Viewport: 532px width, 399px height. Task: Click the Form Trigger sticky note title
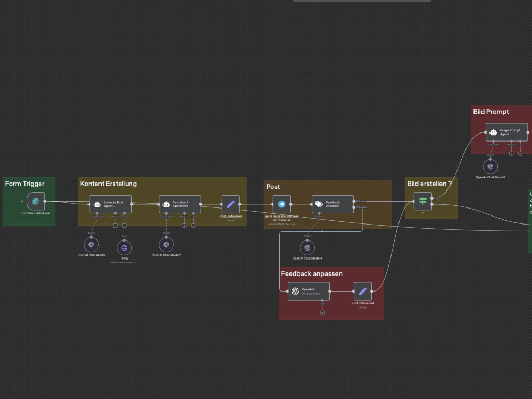(25, 184)
